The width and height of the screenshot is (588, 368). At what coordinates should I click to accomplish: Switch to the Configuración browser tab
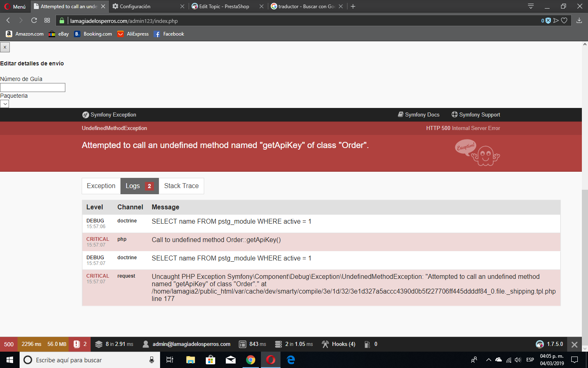[x=148, y=7]
